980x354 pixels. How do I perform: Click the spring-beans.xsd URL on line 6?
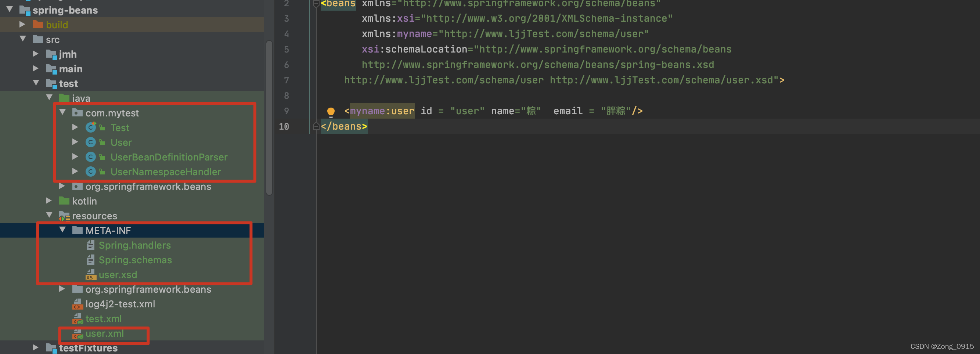point(537,65)
